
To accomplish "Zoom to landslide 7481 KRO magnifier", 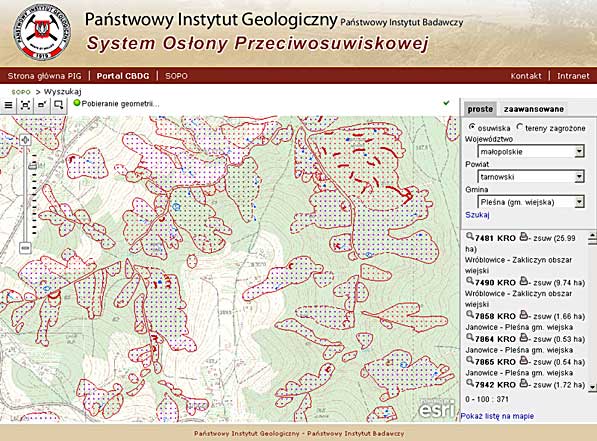I will (470, 236).
